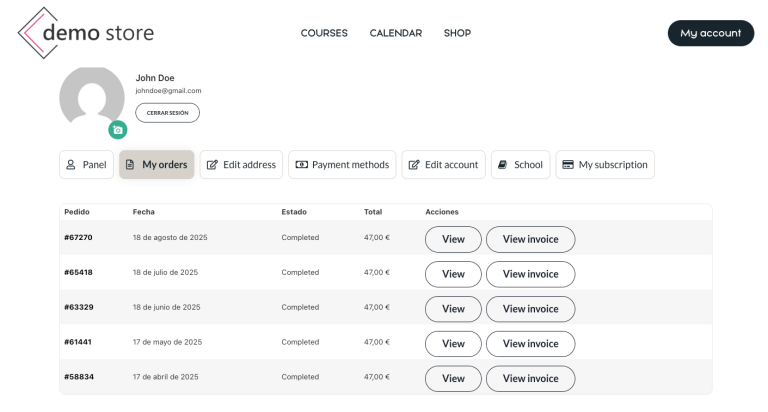View invoice for order #61441
The height and width of the screenshot is (412, 768).
(x=530, y=344)
